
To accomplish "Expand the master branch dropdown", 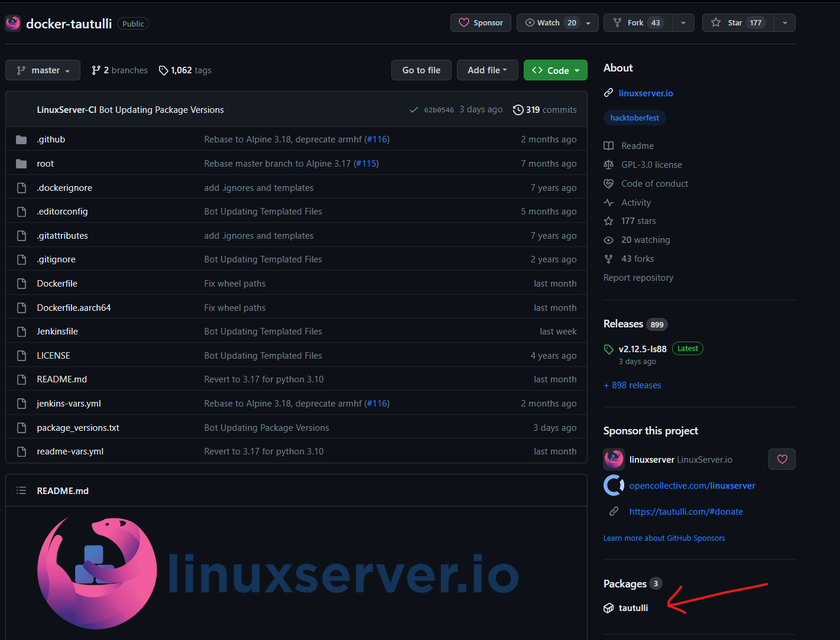I will pos(43,70).
